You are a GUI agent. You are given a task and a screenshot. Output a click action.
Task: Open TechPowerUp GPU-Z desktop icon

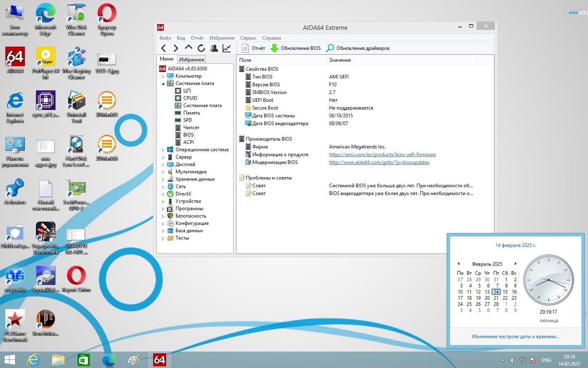pos(76,195)
